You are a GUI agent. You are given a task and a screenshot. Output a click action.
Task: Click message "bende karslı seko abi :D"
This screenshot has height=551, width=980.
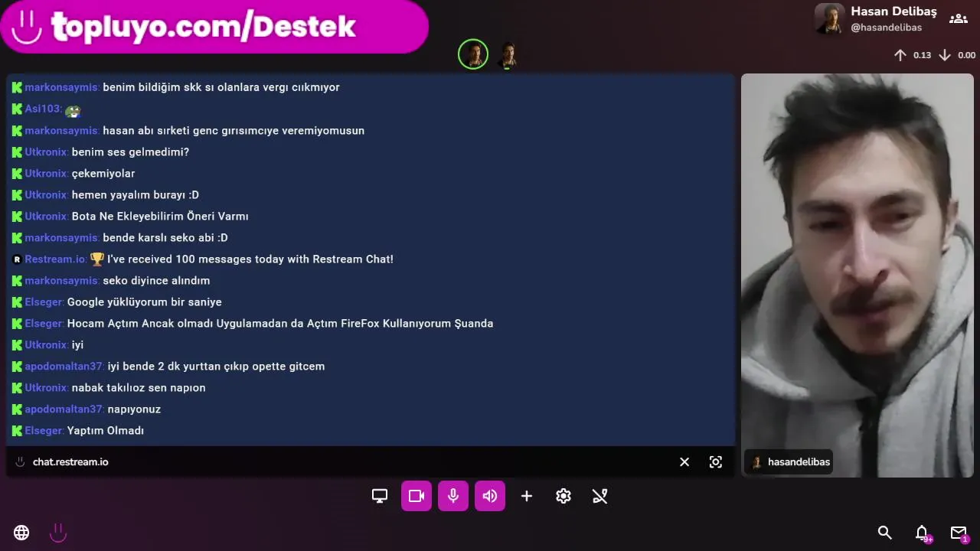165,238
